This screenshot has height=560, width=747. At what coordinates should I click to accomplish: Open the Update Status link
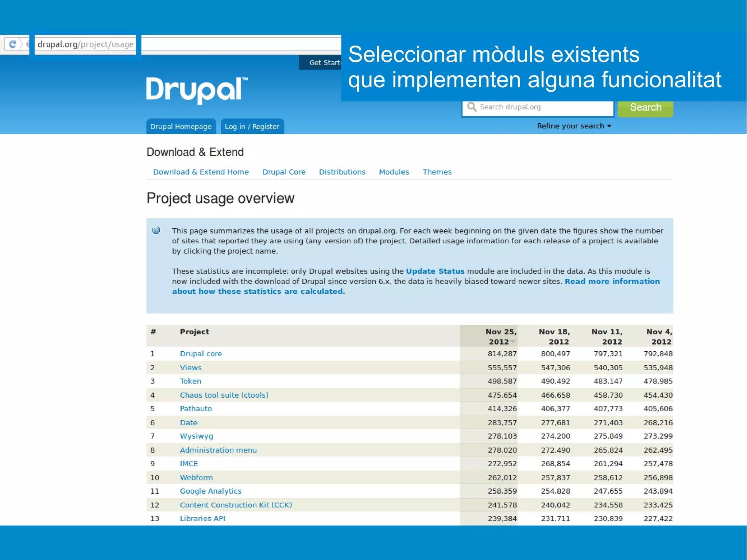tap(435, 271)
